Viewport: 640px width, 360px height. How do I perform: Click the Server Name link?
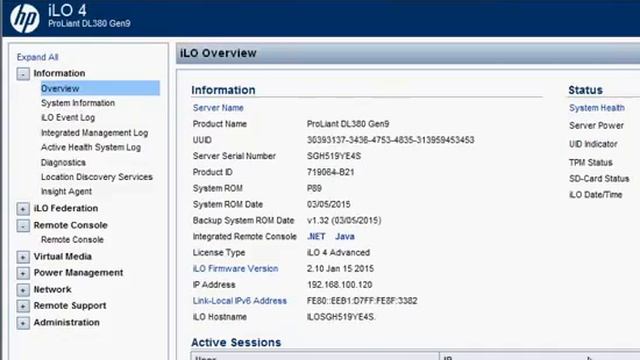[x=218, y=108]
